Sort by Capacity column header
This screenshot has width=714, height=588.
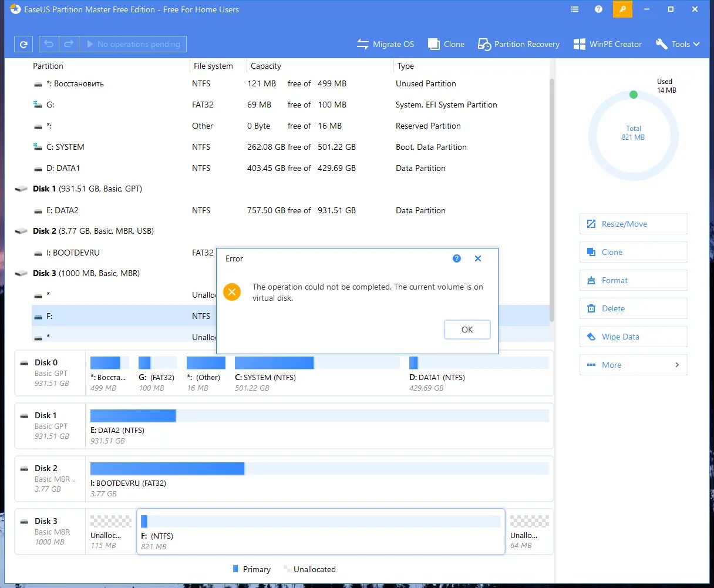click(266, 66)
